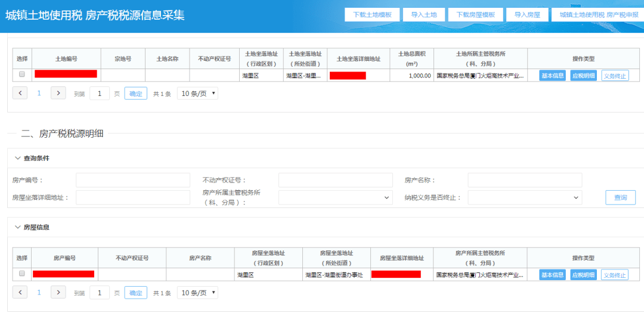Tick the checkbox in the house table row
This screenshot has width=644, height=335.
pos(22,274)
